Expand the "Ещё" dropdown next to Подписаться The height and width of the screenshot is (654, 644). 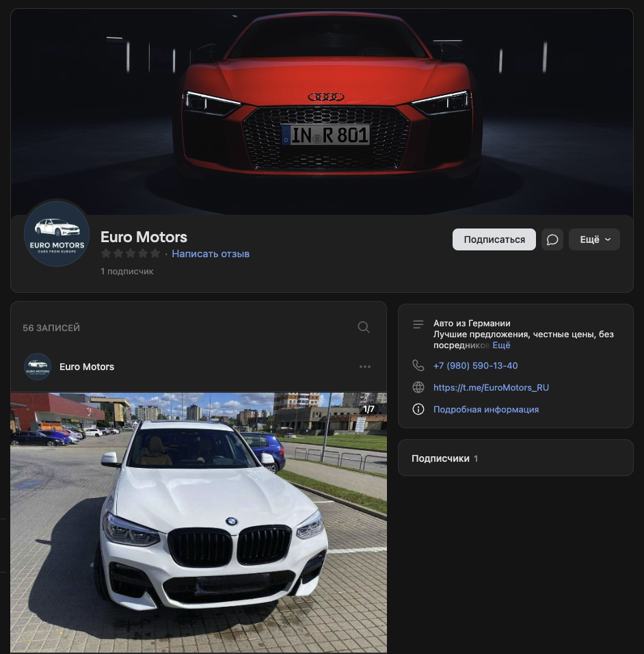tap(594, 239)
